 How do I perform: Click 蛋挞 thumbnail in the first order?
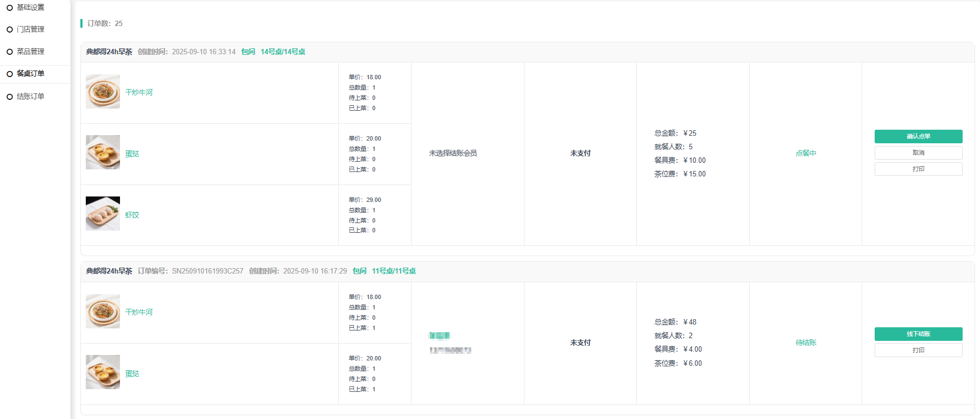tap(103, 153)
